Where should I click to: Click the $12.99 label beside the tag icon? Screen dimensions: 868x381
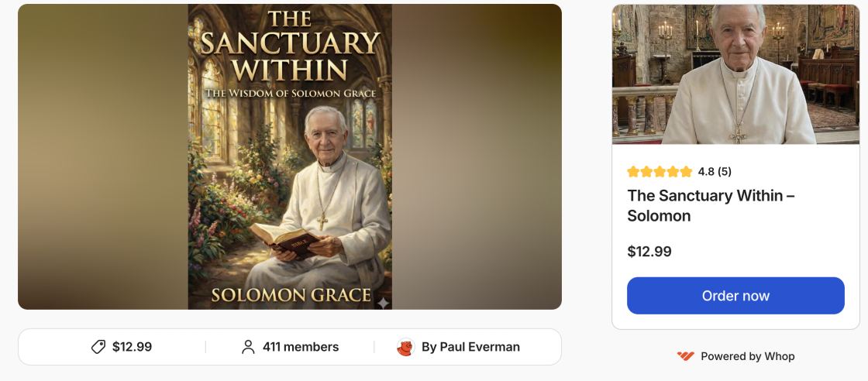pos(132,347)
